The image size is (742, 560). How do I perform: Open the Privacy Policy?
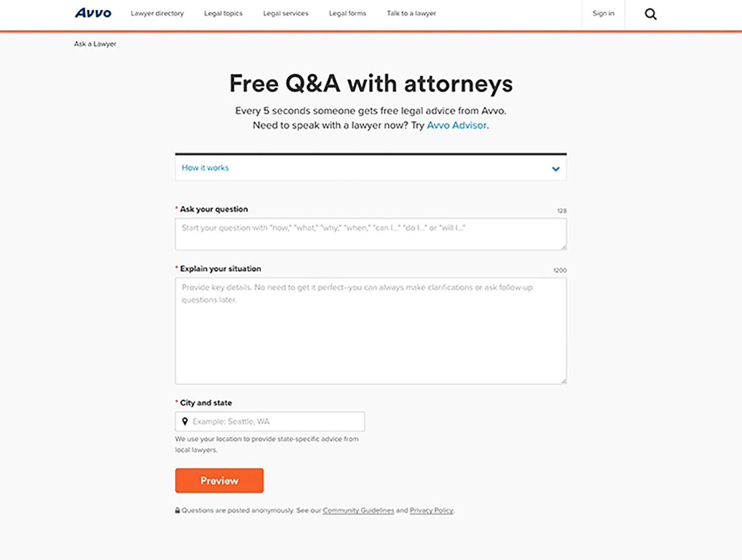(x=431, y=510)
